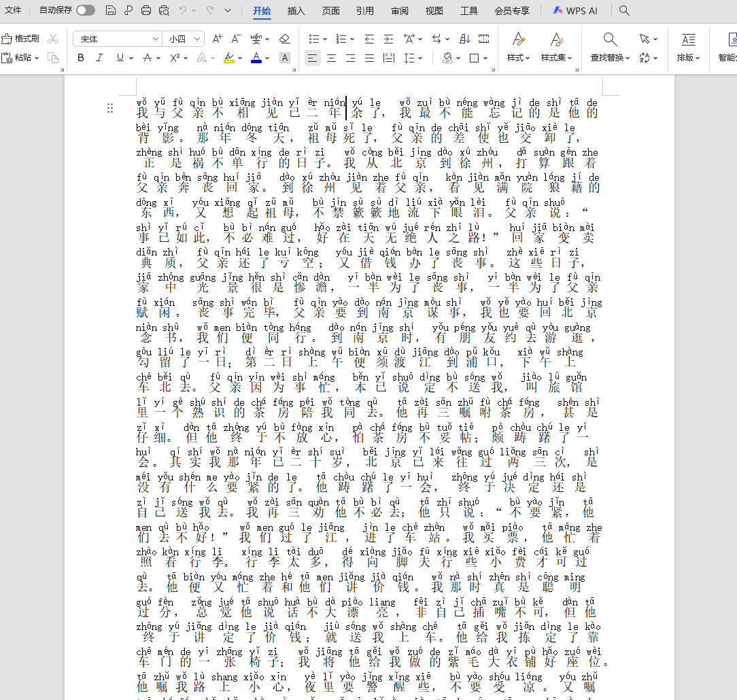Screen dimensions: 737x700
Task: Click the print icon
Action: pos(146,10)
